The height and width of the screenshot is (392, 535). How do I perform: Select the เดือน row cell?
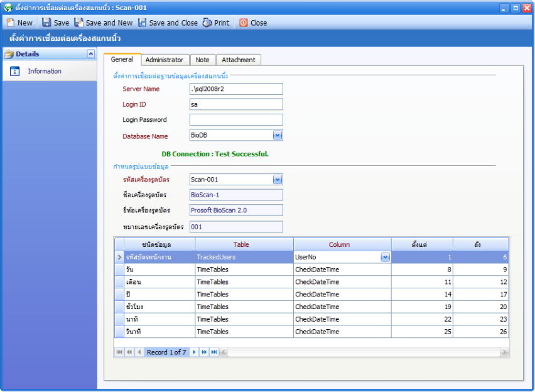tap(159, 282)
